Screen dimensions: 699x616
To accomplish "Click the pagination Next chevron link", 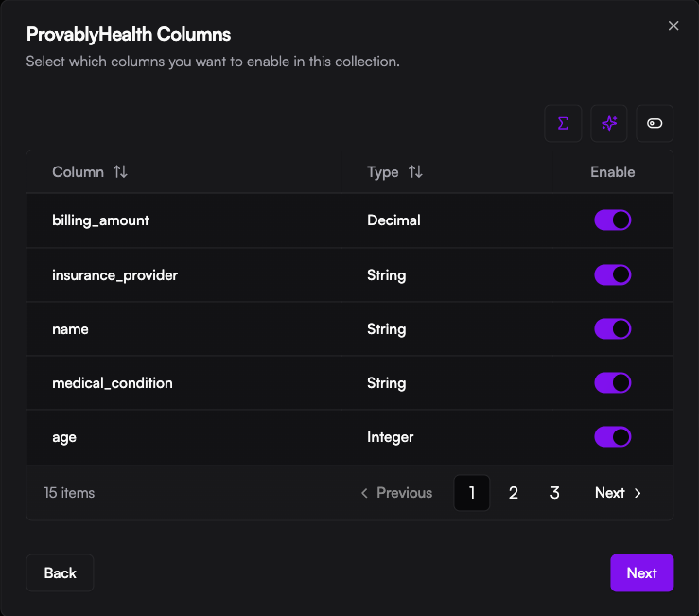I will click(619, 493).
